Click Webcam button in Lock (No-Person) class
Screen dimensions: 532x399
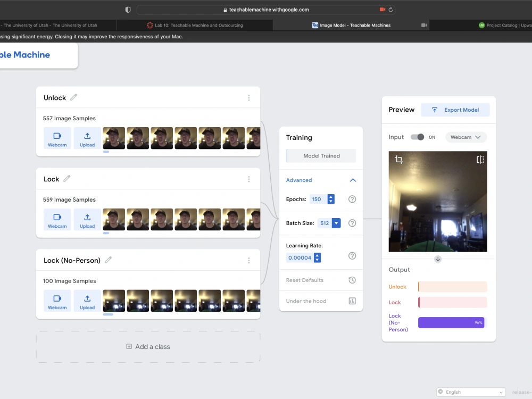point(57,301)
